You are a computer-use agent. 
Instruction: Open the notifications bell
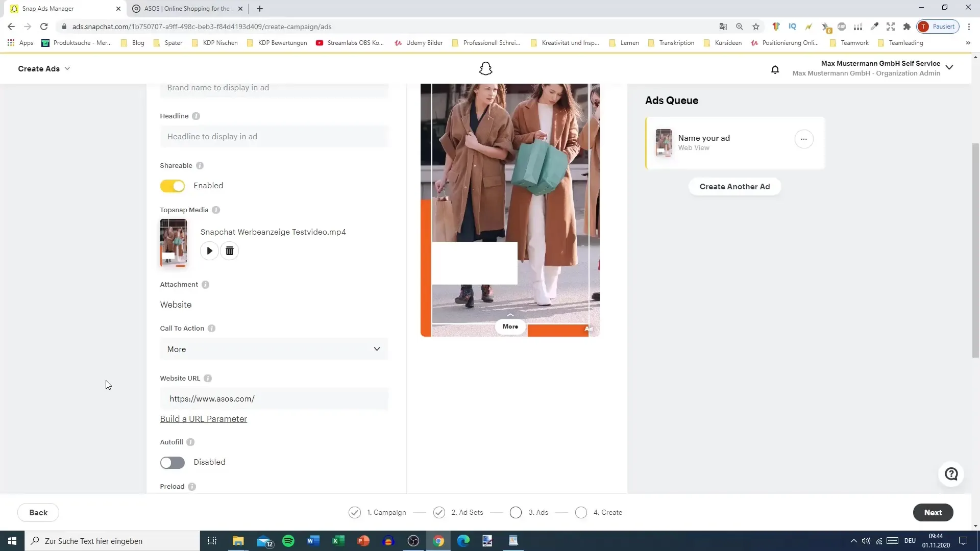click(x=775, y=69)
